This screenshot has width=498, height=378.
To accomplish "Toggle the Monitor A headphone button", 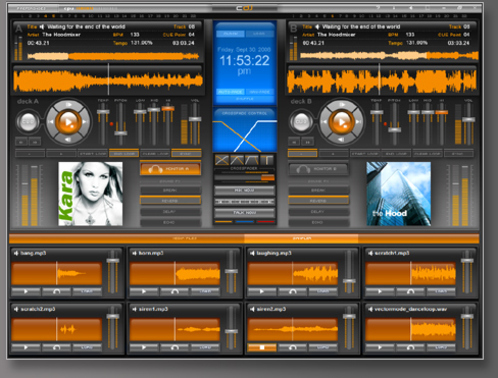I will [170, 169].
